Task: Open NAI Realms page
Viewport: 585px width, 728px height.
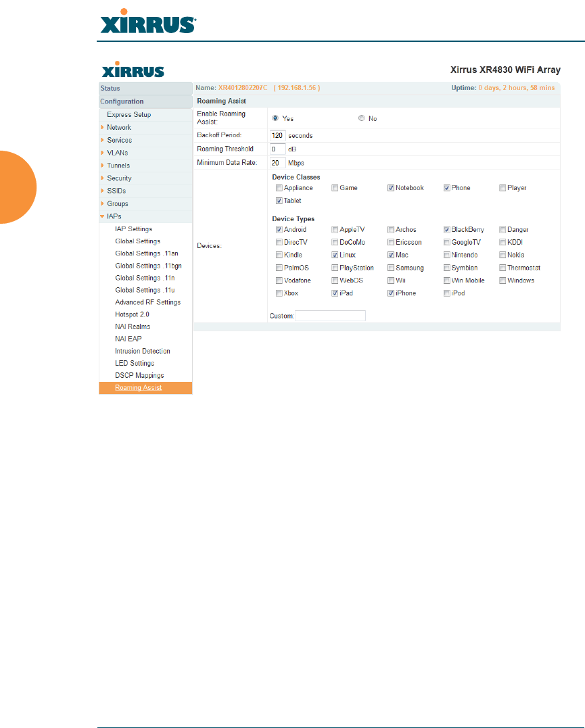Action: point(133,327)
